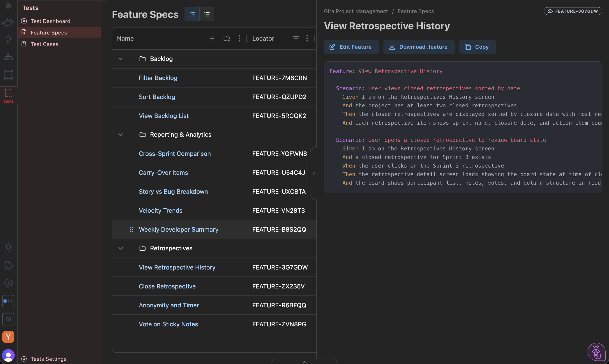Open Feature Specs breadcrumb link
The image size is (609, 364).
(x=415, y=11)
